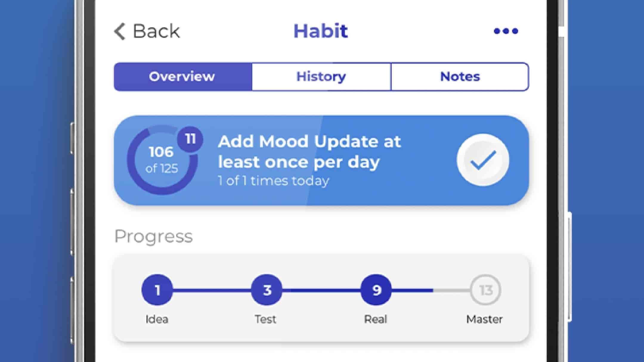Open the Add Mood Update habit title

pos(309,151)
